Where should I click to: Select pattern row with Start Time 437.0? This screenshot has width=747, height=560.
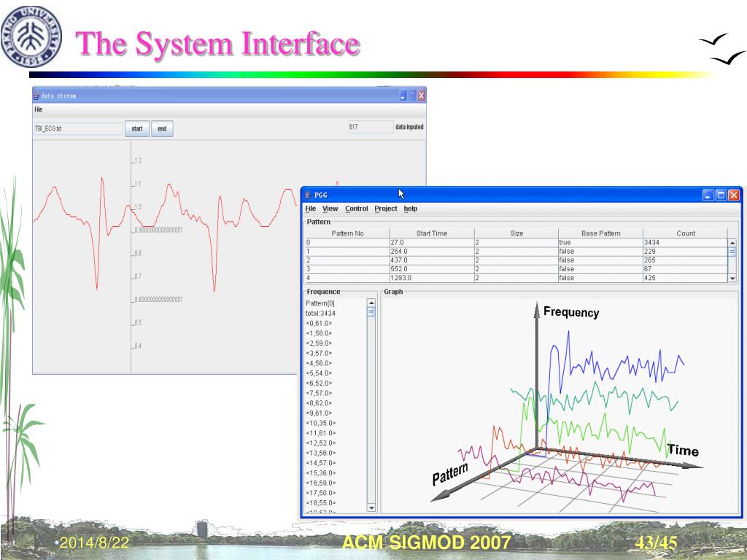pyautogui.click(x=516, y=260)
